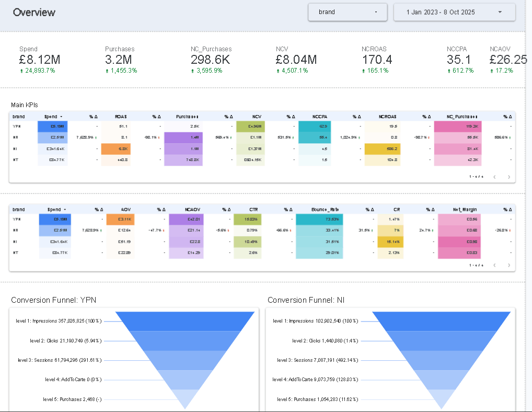
Task: Click YPN funnel Sessions 61,794,296 label
Action: pos(60,360)
